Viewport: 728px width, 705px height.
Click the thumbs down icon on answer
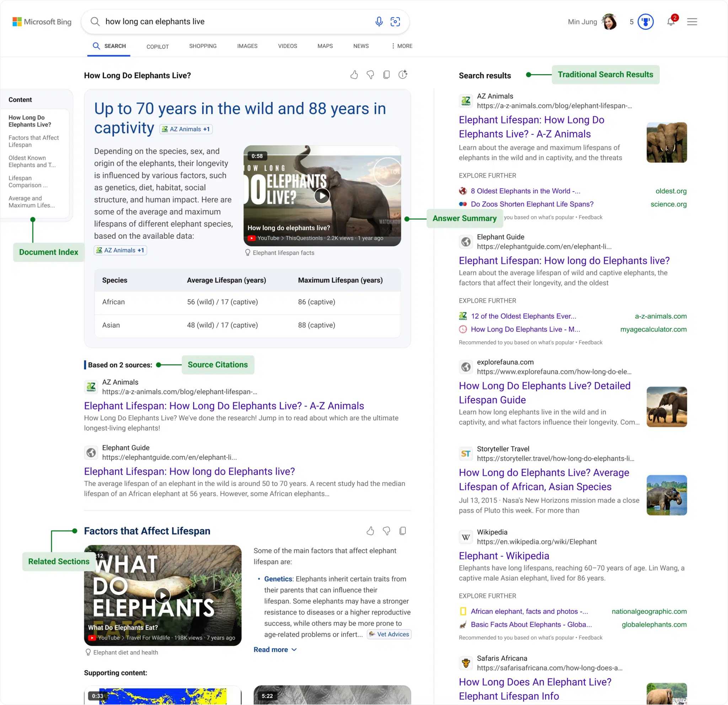[370, 75]
